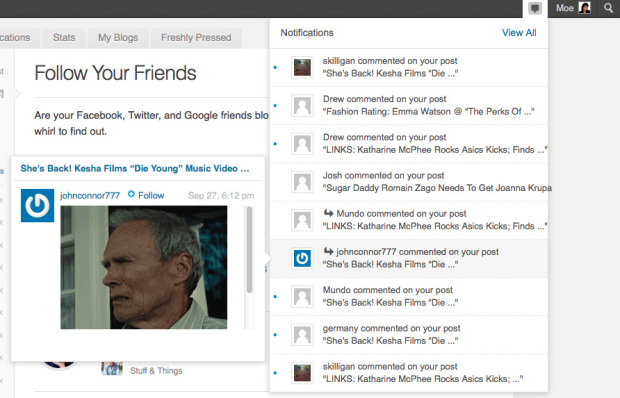
Task: Click the search magnifier icon
Action: point(608,8)
